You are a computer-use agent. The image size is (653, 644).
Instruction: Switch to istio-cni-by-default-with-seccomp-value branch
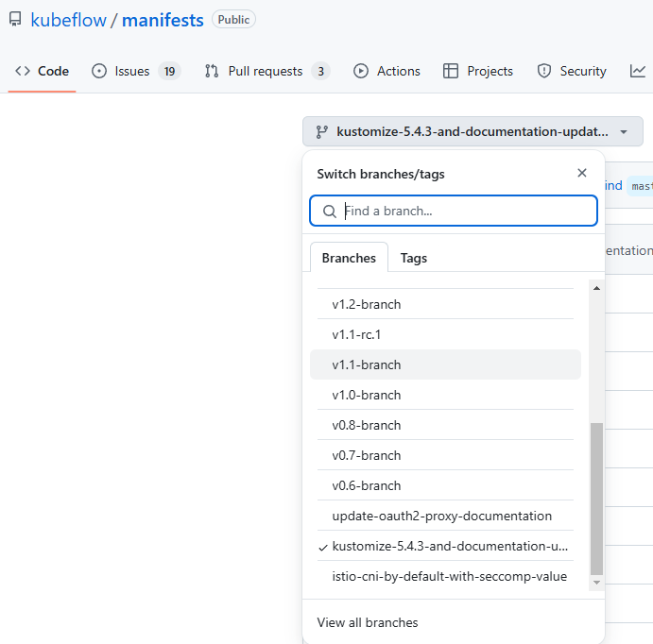pos(446,576)
